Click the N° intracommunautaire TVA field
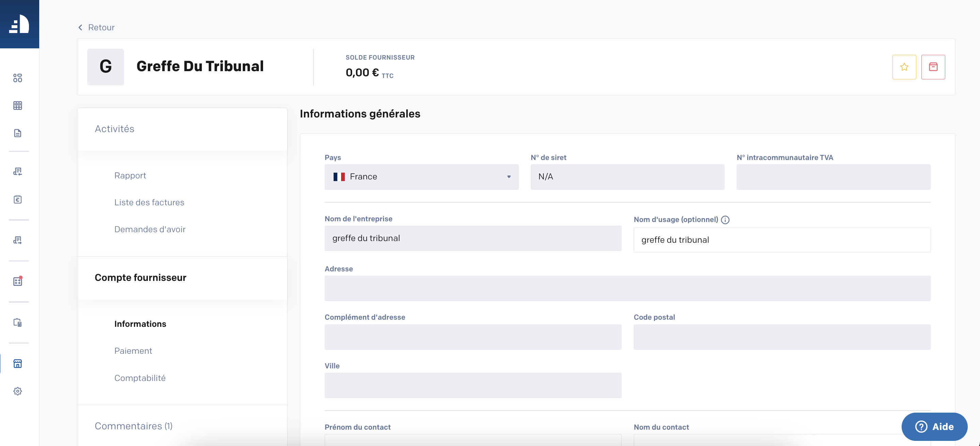Screen dimensions: 980x446 point(833,177)
